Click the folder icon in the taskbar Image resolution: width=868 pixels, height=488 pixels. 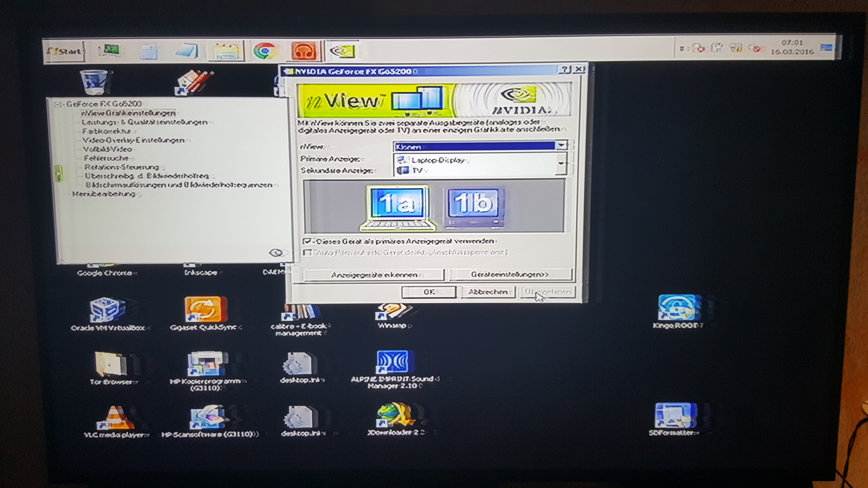pos(226,52)
